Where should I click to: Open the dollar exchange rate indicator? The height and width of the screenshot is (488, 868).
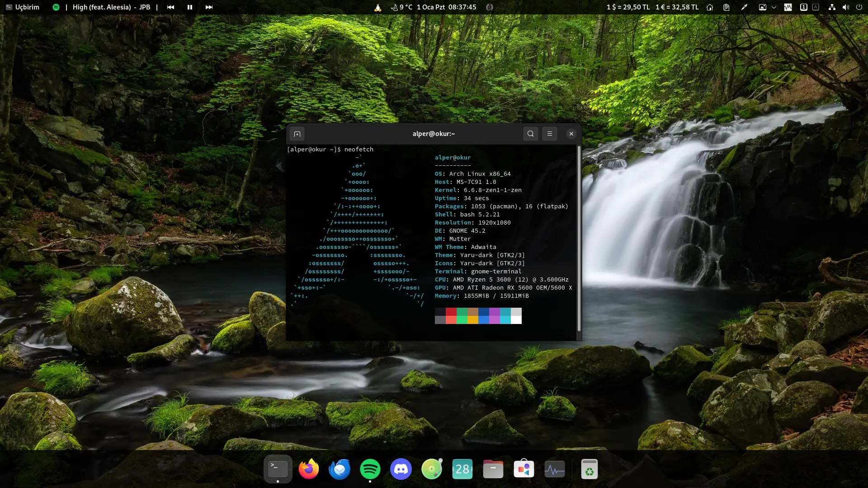[x=628, y=7]
